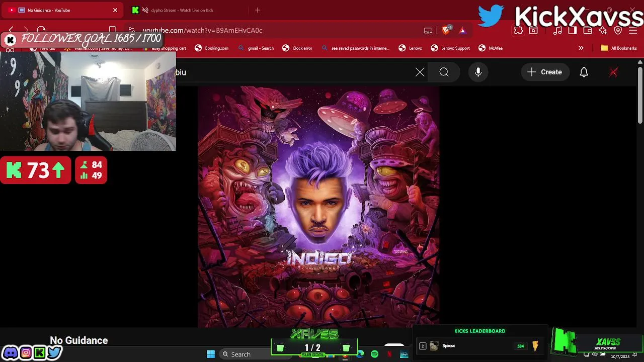
Task: Open the Brave Wallet icon
Action: click(588, 30)
